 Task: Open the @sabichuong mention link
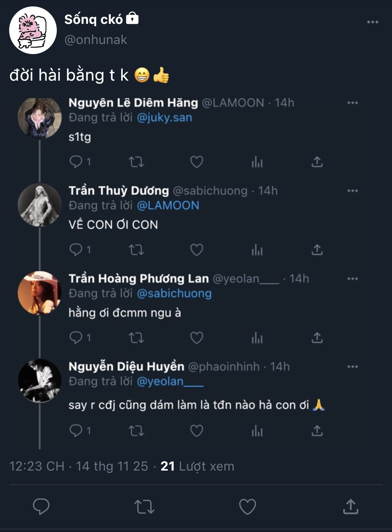[x=174, y=293]
